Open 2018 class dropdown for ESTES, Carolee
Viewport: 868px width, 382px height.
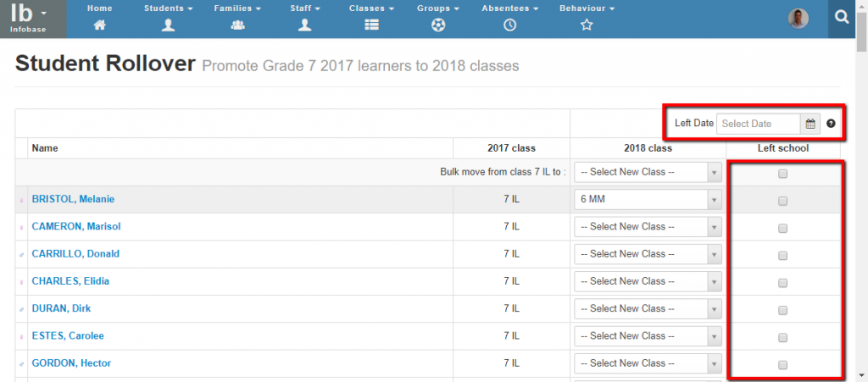(648, 336)
